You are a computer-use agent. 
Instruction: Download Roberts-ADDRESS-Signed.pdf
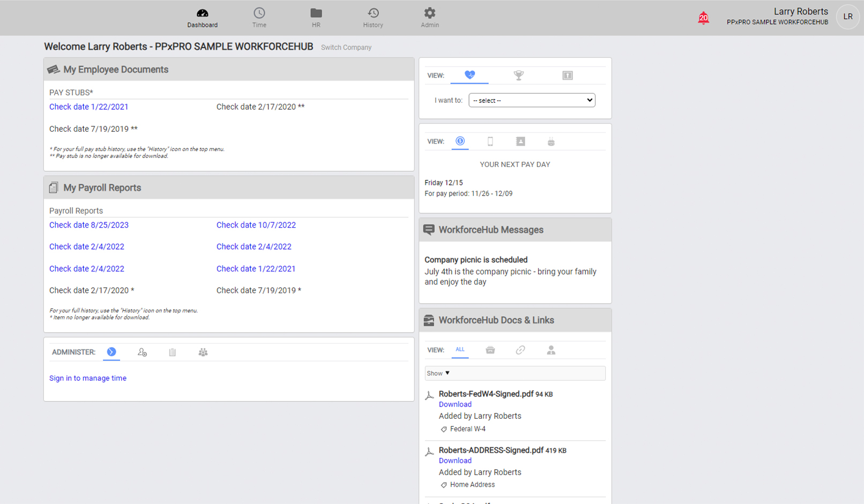click(455, 461)
